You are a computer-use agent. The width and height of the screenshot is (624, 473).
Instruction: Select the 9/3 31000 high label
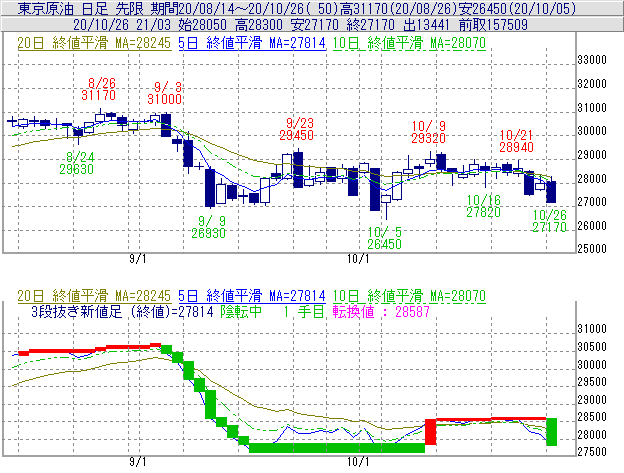click(x=165, y=93)
